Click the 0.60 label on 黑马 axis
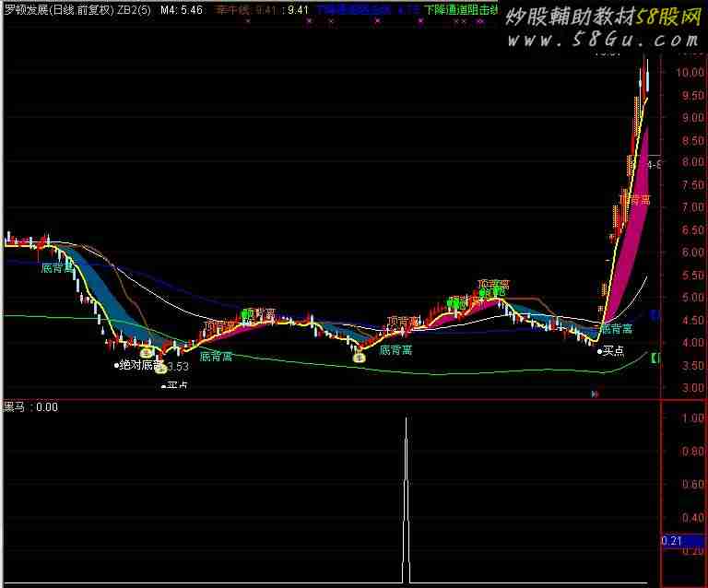 pyautogui.click(x=692, y=485)
